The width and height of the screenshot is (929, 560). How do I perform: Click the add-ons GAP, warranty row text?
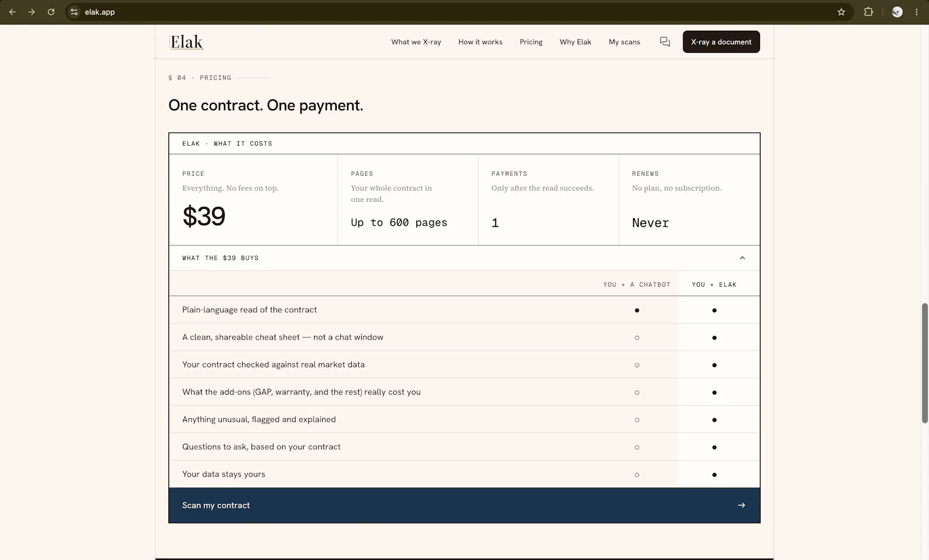[301, 392]
